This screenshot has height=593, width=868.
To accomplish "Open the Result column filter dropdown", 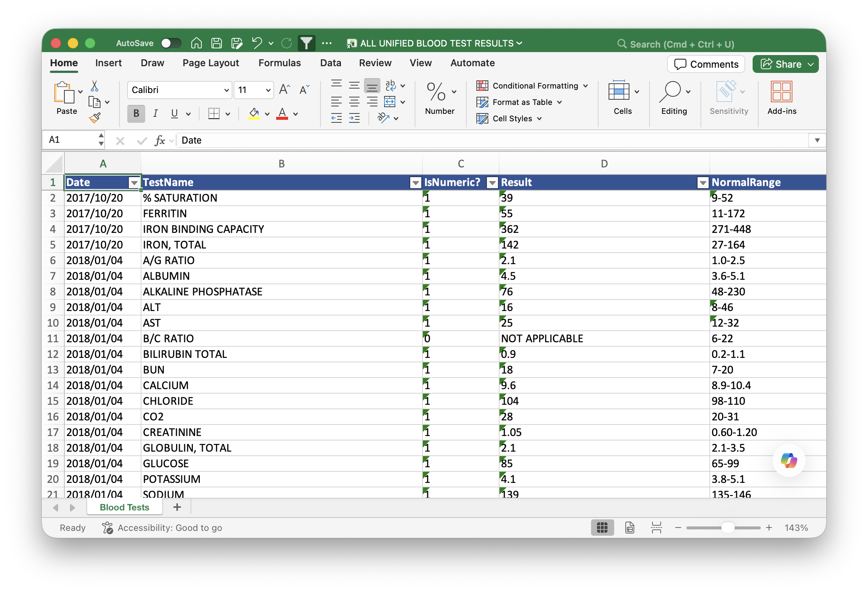I will point(703,183).
